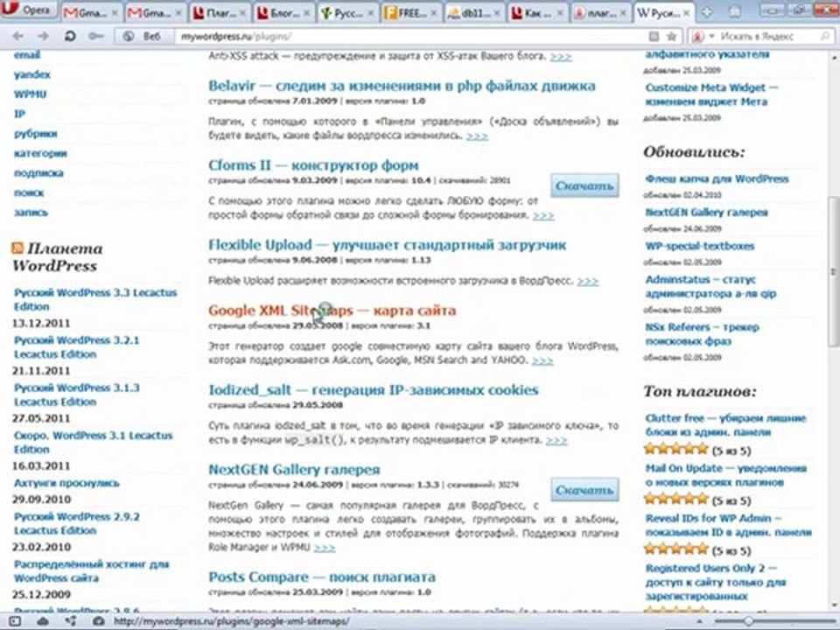840x630 pixels.
Task: Click the >>> link after Belavir description
Action: [477, 136]
